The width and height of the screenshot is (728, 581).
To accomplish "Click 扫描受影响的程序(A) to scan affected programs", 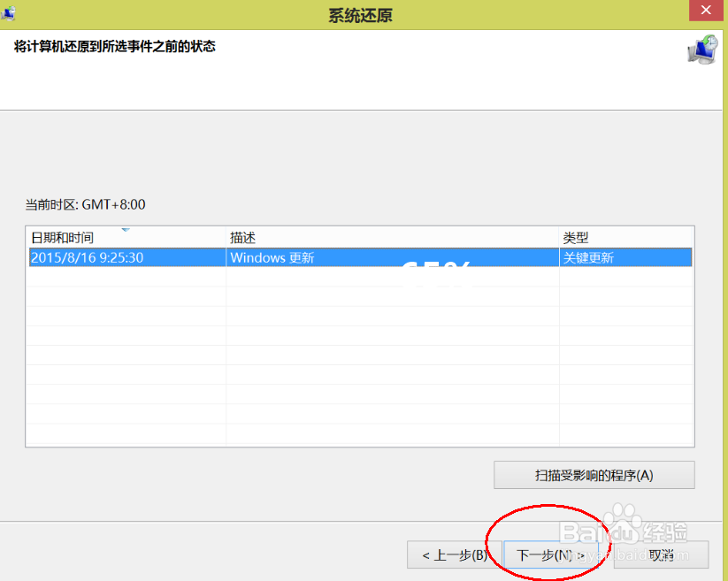I will coord(594,475).
